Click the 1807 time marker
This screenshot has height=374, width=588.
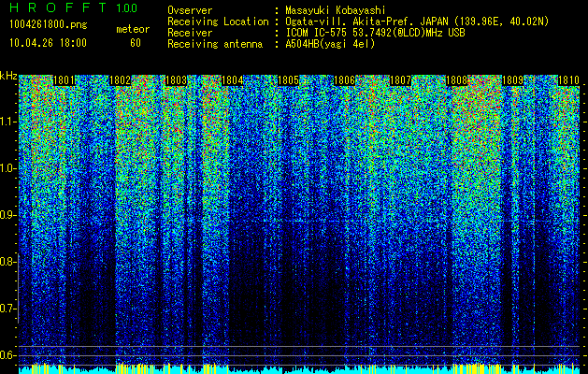click(400, 80)
